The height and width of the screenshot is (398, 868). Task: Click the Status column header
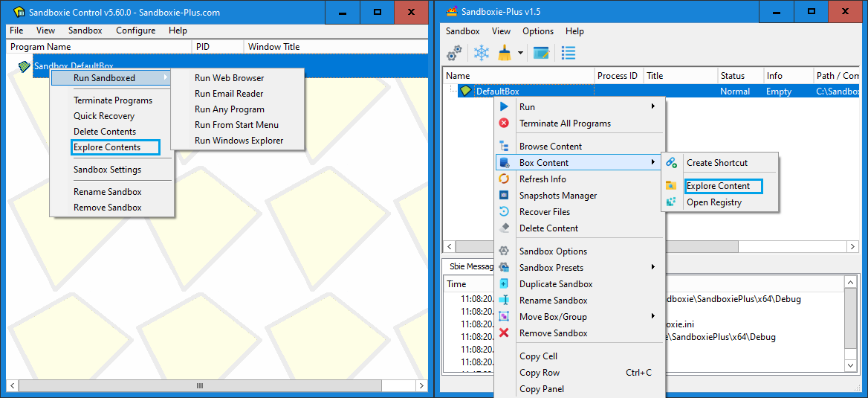coord(733,76)
